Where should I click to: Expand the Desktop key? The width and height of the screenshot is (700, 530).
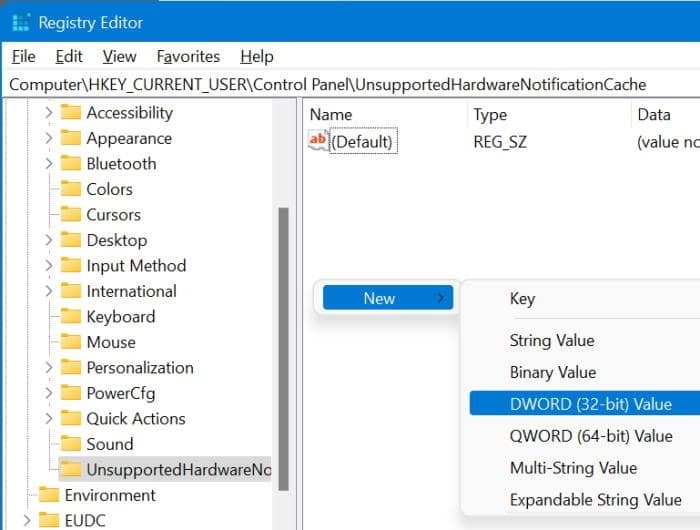coord(49,240)
